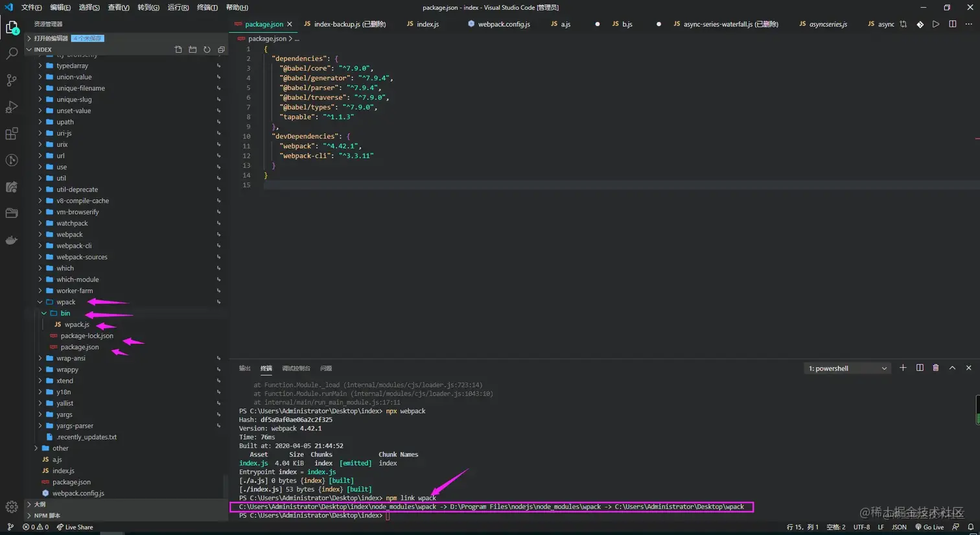Viewport: 980px width, 535px height.
Task: Open the Docker view in activity bar
Action: pos(12,240)
